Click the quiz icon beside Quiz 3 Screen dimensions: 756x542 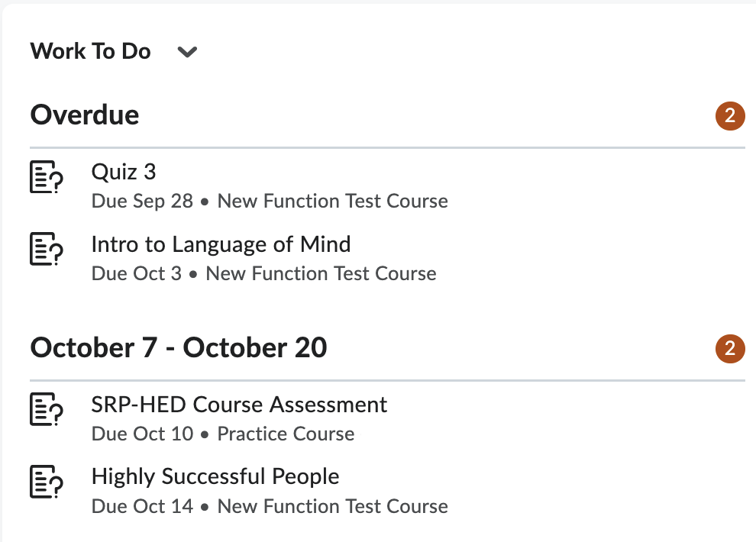tap(46, 177)
